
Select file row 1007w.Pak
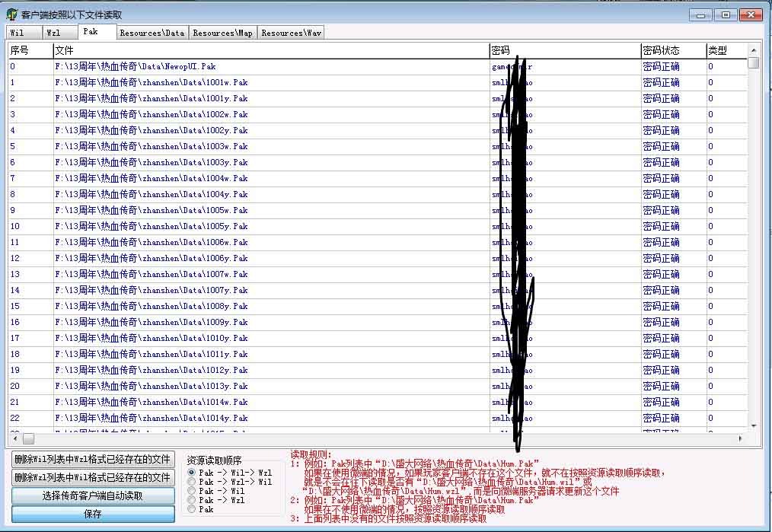pyautogui.click(x=378, y=275)
